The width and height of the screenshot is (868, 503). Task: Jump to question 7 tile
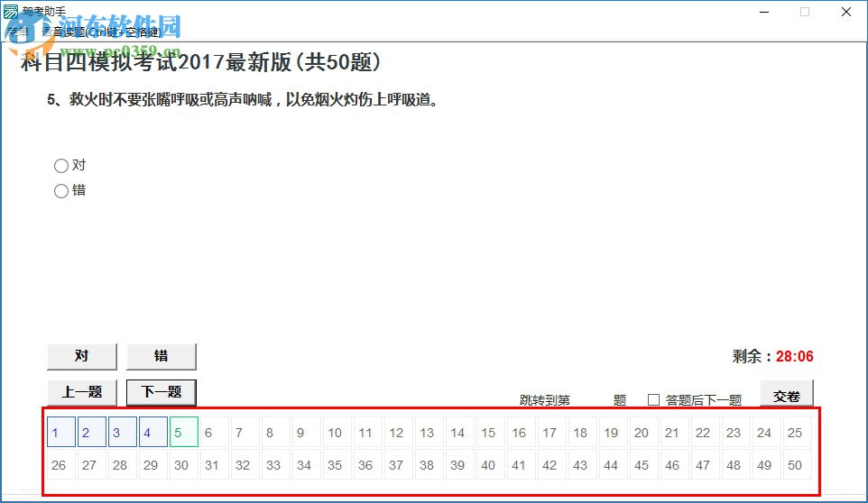click(245, 433)
